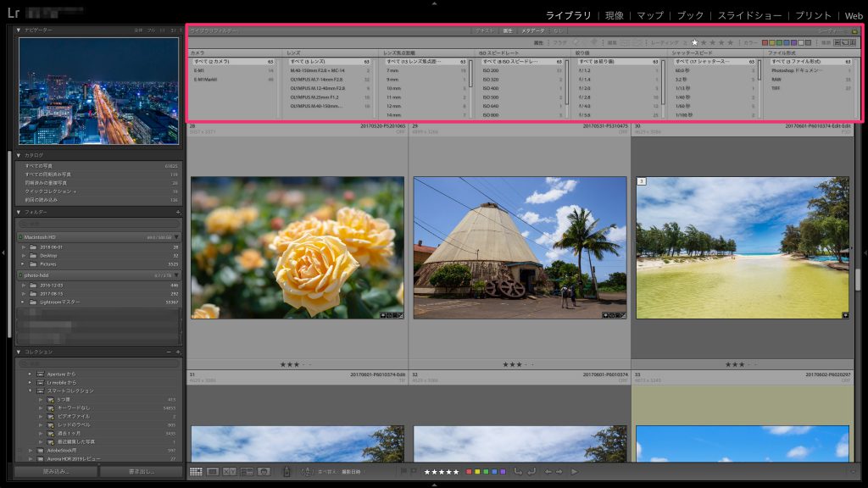Collapse the スマートコレクション set
The width and height of the screenshot is (868, 488).
click(30, 391)
